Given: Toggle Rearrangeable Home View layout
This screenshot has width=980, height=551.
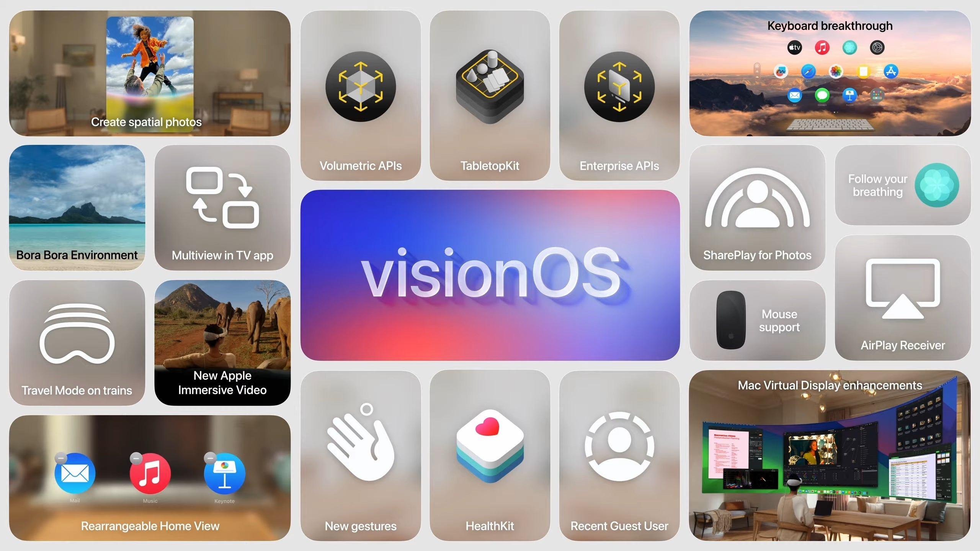Looking at the screenshot, I should 149,479.
